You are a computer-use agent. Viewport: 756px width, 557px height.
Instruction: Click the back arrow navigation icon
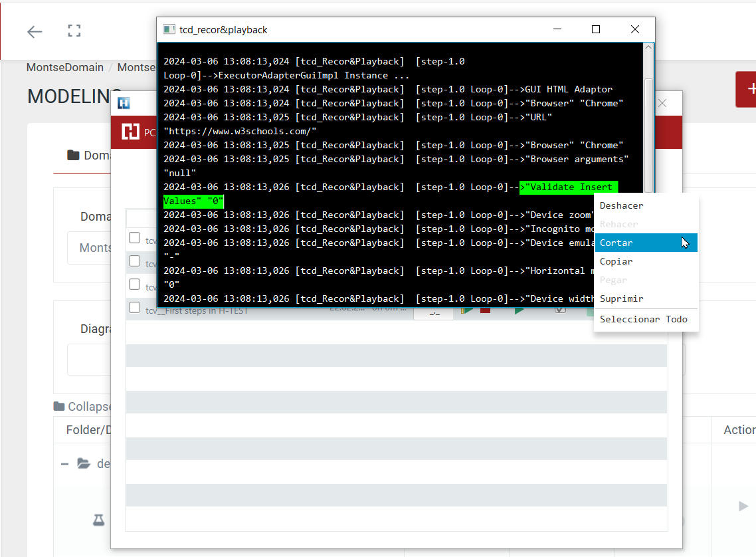tap(34, 31)
